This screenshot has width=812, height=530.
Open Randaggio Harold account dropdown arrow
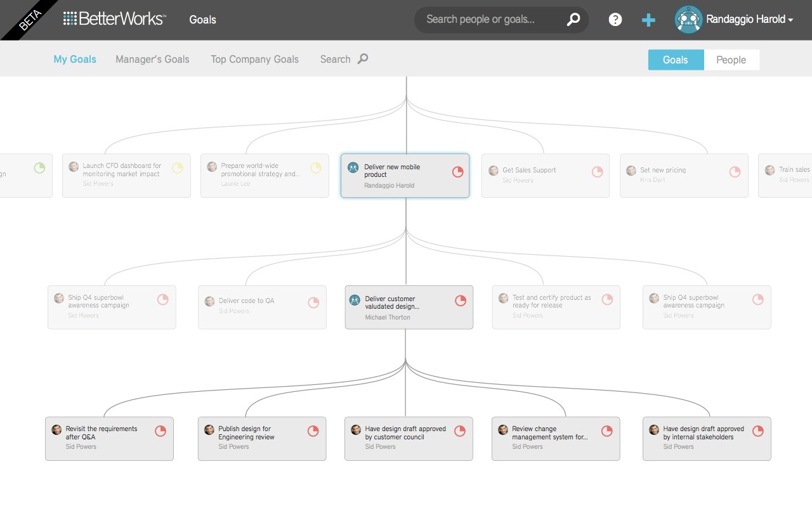point(790,20)
